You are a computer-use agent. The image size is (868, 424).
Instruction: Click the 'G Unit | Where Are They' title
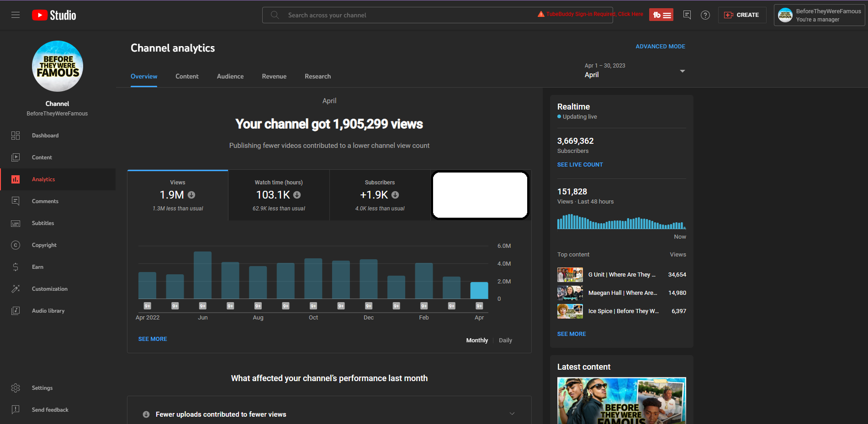tap(622, 275)
